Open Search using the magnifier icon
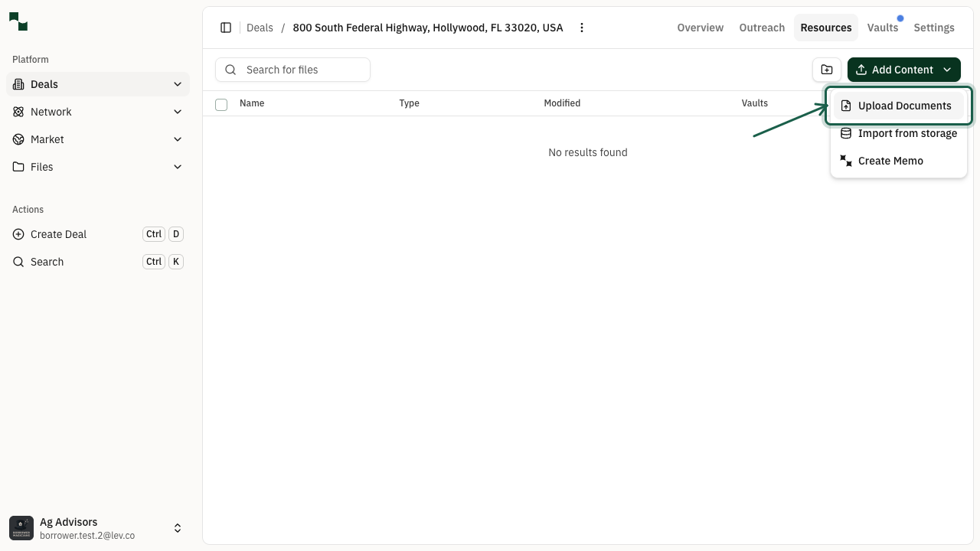 click(18, 262)
